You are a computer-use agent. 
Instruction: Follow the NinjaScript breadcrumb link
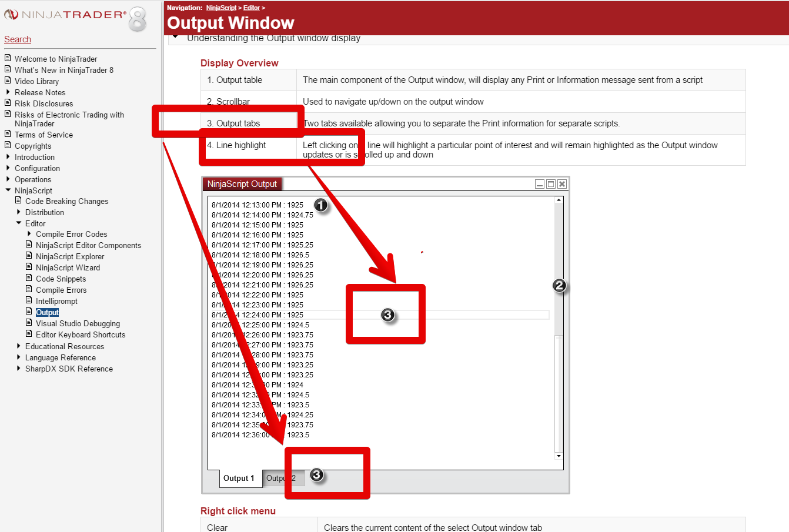coord(221,8)
